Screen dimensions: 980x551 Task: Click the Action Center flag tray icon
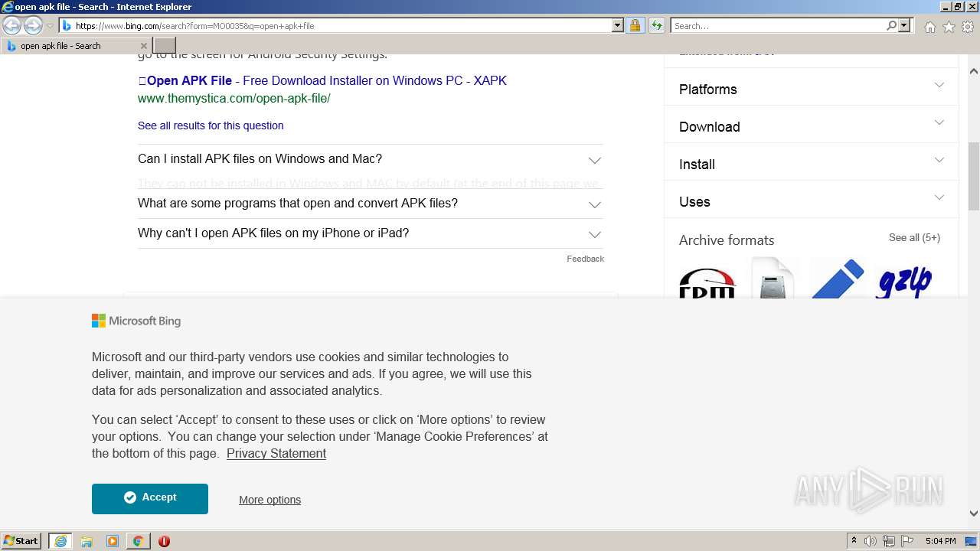[x=907, y=541]
